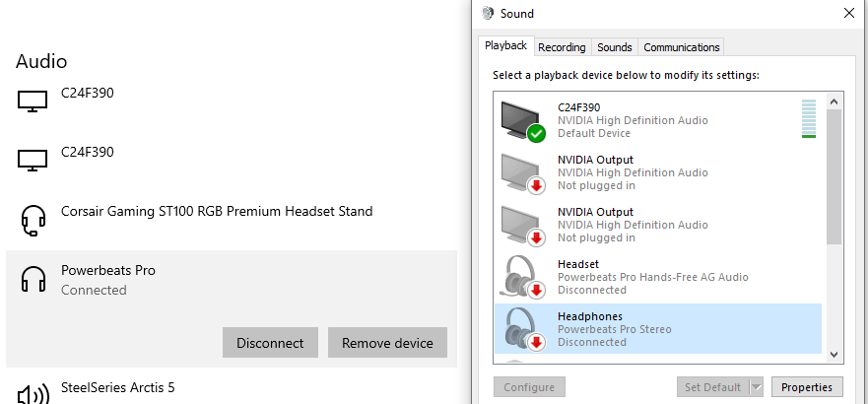Open the Sounds tab
The height and width of the screenshot is (404, 868).
[615, 47]
